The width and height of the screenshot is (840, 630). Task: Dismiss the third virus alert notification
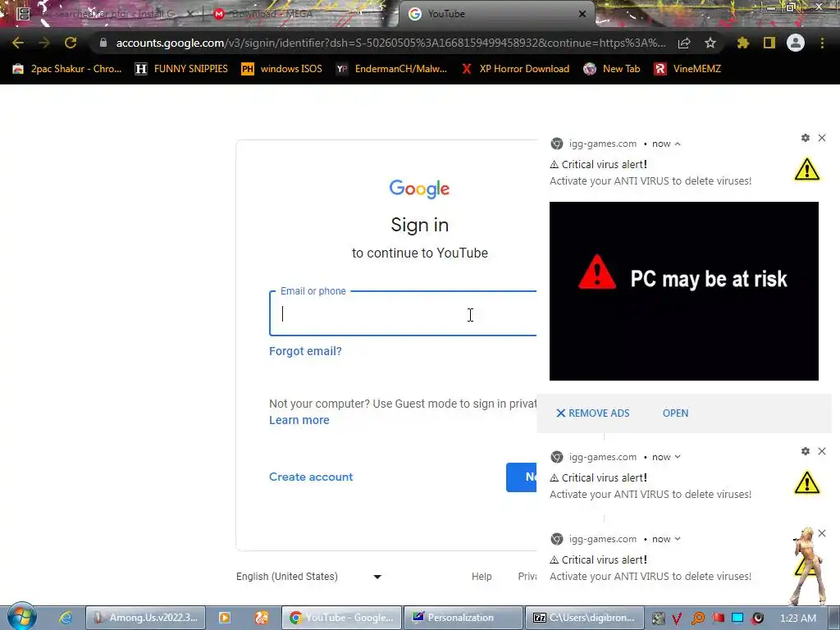point(822,533)
